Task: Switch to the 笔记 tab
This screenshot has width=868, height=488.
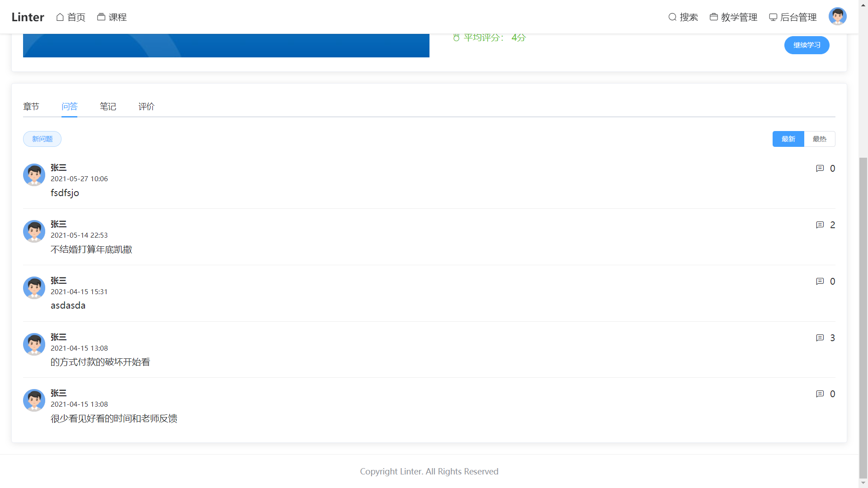Action: (x=108, y=107)
